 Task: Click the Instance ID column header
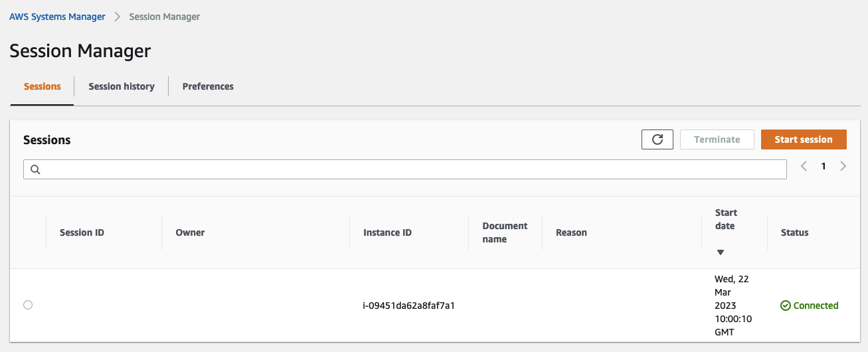(387, 232)
